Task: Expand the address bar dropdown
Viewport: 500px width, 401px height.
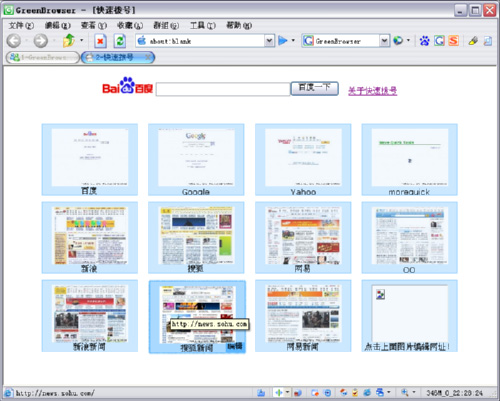Action: point(269,41)
